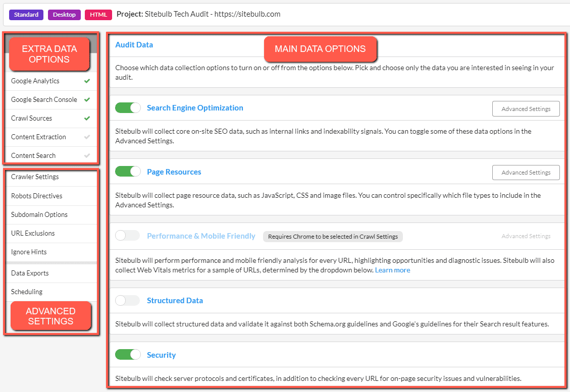570x392 pixels.
Task: Click the Audit Data heading
Action: pyautogui.click(x=134, y=45)
